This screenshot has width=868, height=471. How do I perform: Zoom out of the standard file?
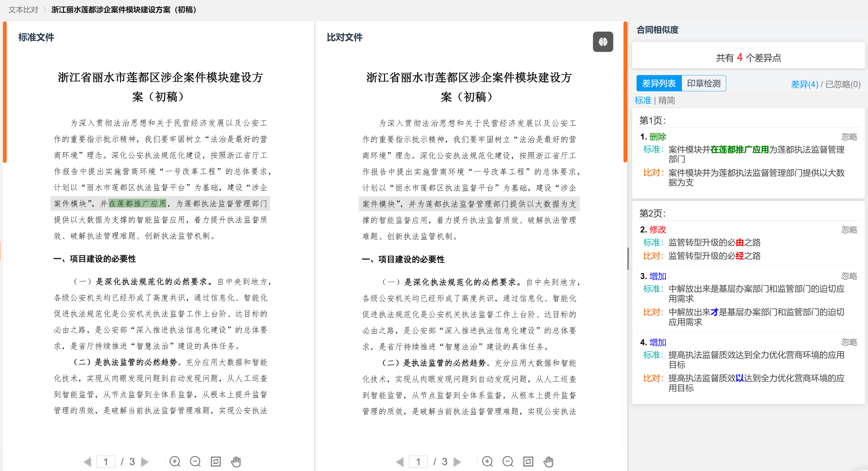click(x=195, y=461)
